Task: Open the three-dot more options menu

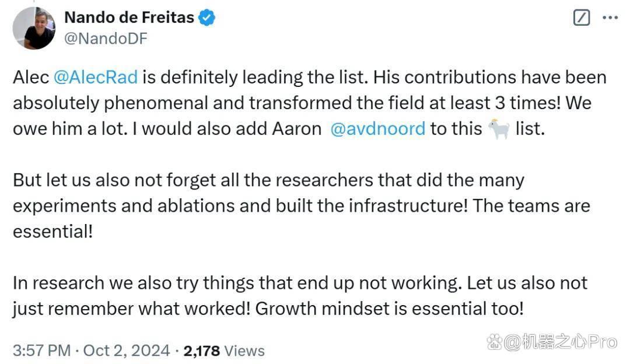Action: coord(610,17)
